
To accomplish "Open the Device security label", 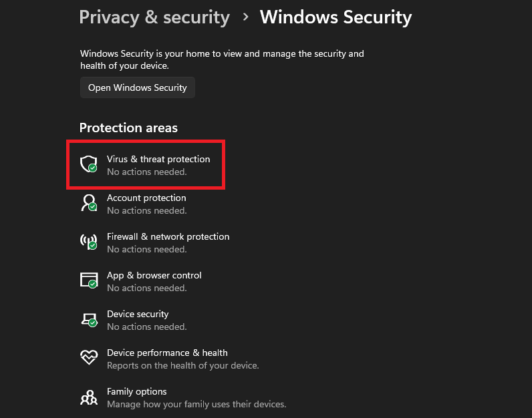I will (138, 314).
